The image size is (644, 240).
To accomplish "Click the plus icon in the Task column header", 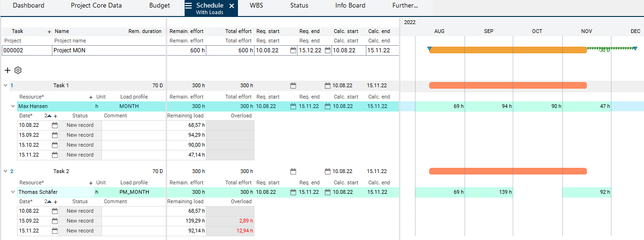I will coord(49,32).
